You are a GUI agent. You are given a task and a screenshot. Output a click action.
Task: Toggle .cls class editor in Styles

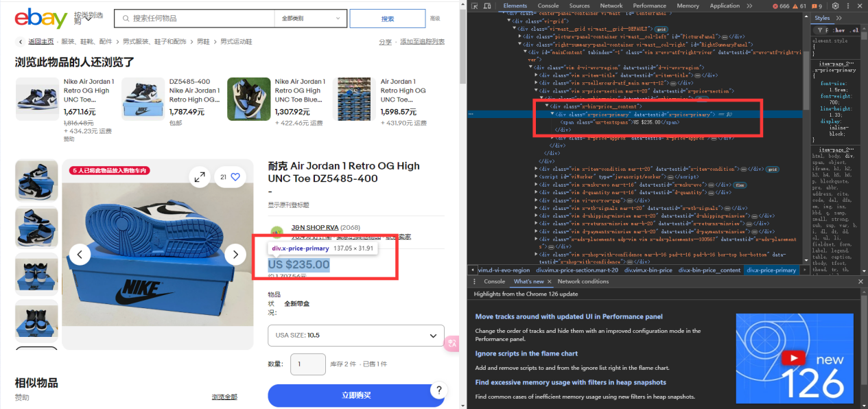(x=854, y=30)
